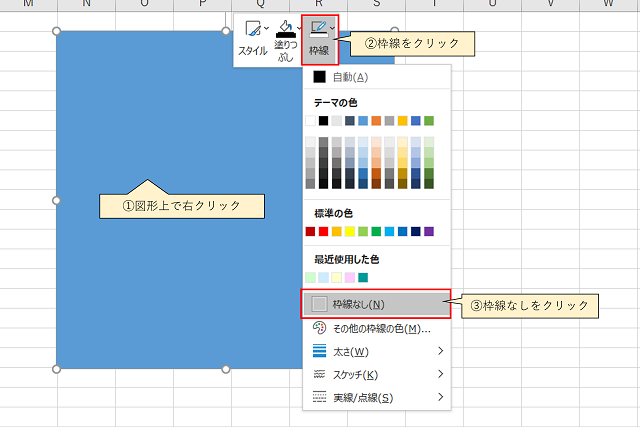Image resolution: width=640 pixels, height=427 pixels.
Task: Click the color palette icon beside その他の枠線の色
Action: point(319,328)
